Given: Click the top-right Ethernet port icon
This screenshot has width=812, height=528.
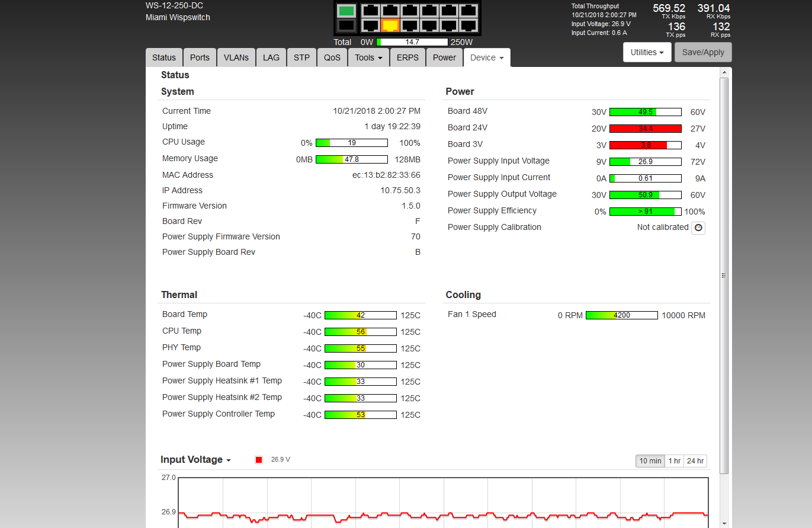Looking at the screenshot, I should 468,10.
